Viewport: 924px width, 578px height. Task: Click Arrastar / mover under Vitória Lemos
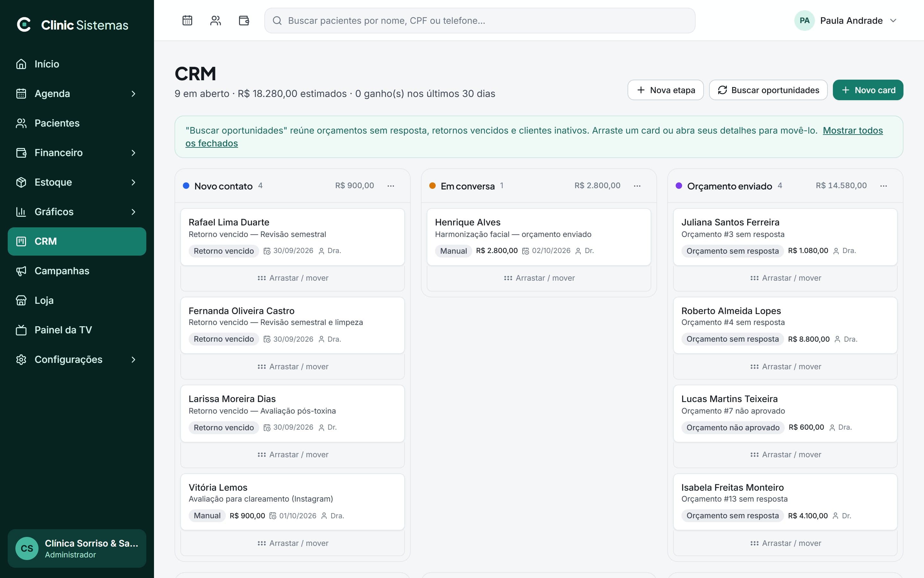[x=293, y=543]
